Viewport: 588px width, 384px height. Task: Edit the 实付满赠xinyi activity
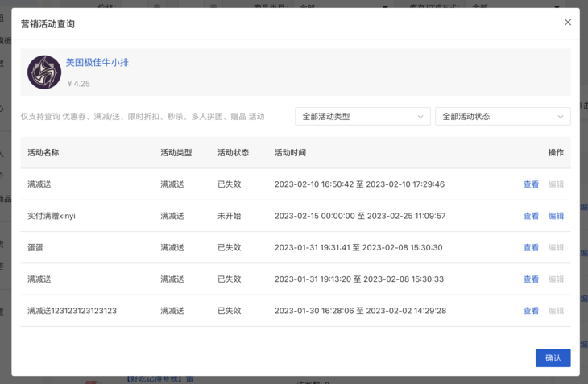tap(556, 216)
